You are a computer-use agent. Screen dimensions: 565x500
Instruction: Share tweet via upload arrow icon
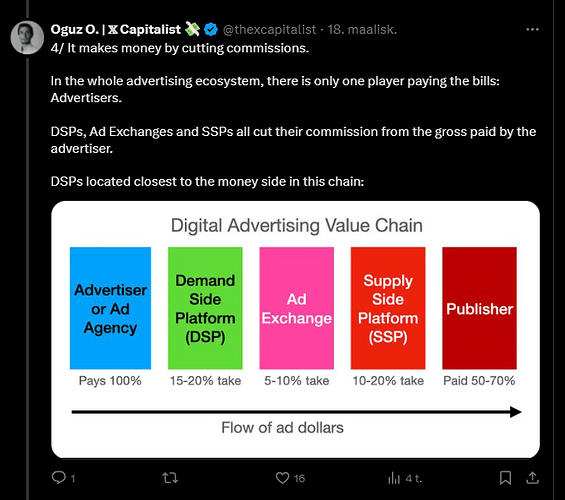click(x=532, y=478)
